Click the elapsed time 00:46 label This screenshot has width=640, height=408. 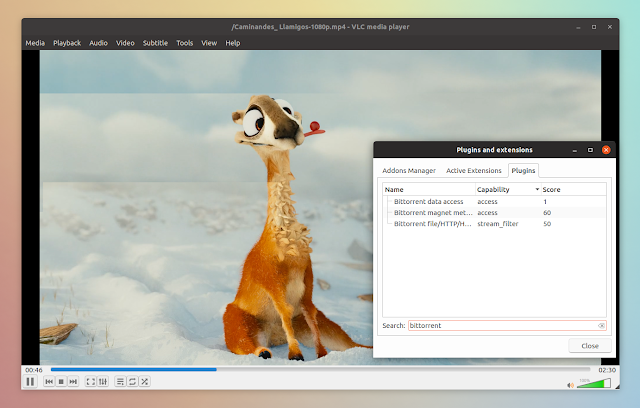click(x=34, y=370)
